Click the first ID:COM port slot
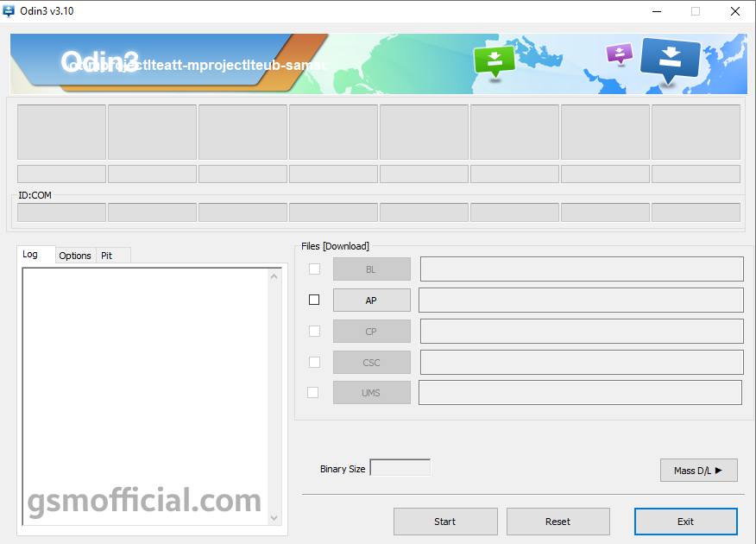Viewport: 756px width, 544px height. point(62,212)
